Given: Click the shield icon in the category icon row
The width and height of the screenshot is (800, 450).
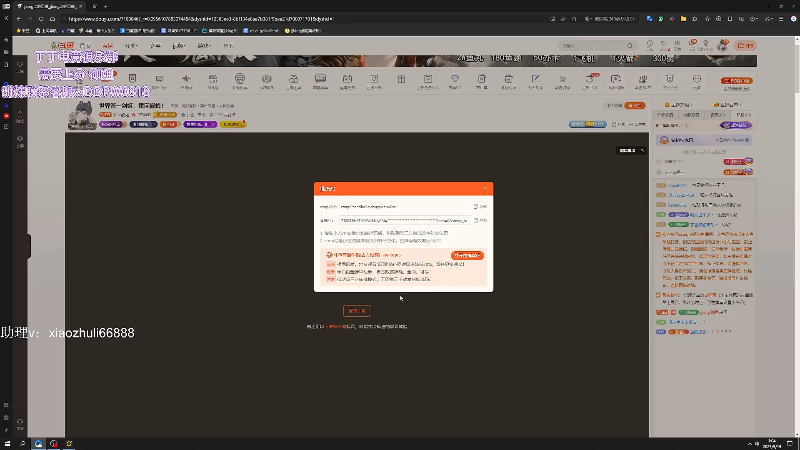Looking at the screenshot, I should [132, 80].
